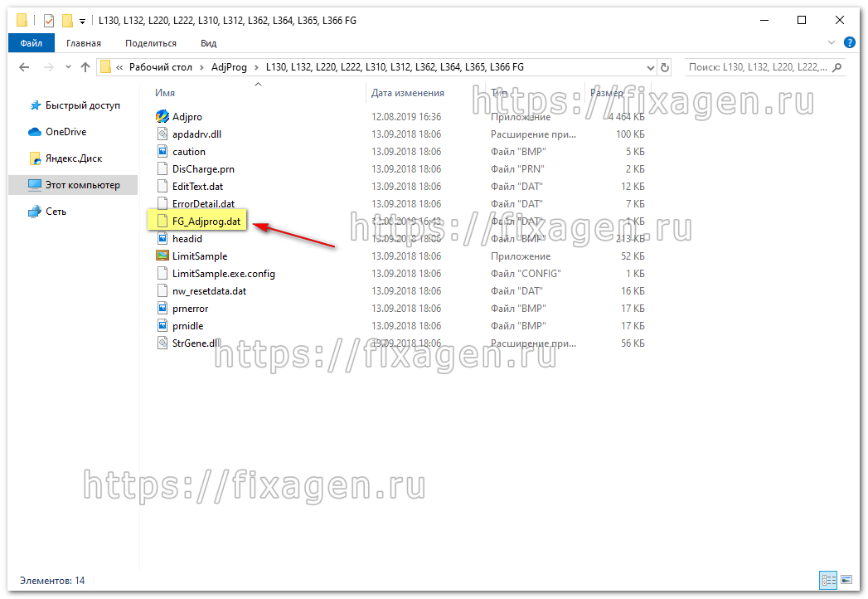
Task: Click the Up one level arrow
Action: [x=85, y=67]
